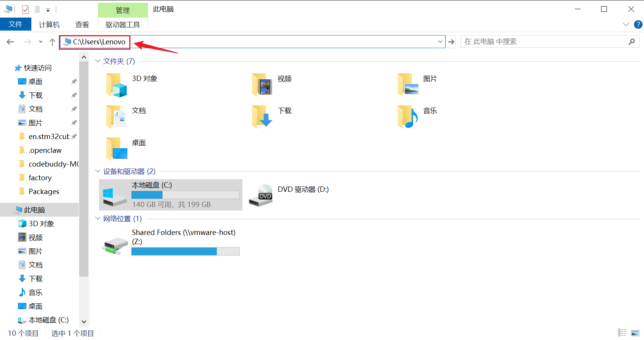Viewport: 644px width, 340px height.
Task: Click the 快速访问 star icon in sidebar
Action: tap(18, 68)
